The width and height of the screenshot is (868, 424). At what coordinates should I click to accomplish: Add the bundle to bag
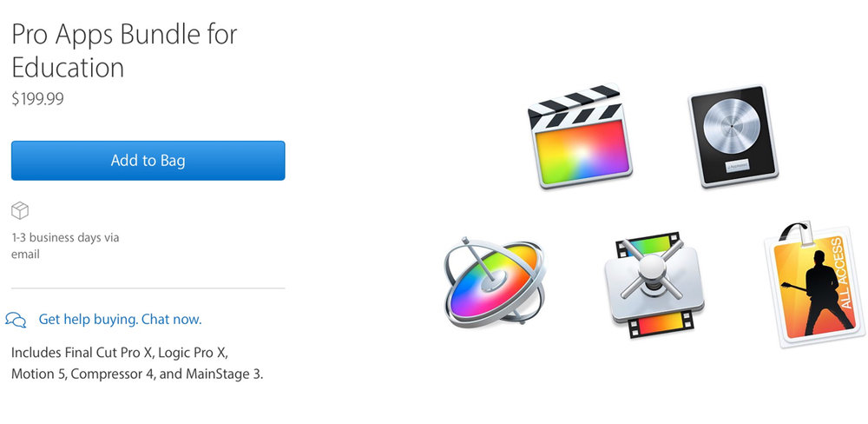[x=148, y=160]
